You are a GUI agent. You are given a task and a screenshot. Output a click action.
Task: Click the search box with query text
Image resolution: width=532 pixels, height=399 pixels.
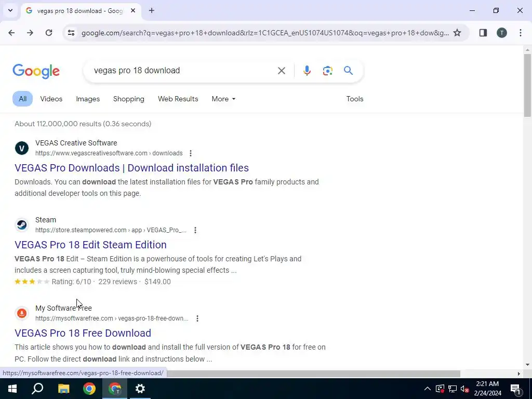(x=183, y=71)
